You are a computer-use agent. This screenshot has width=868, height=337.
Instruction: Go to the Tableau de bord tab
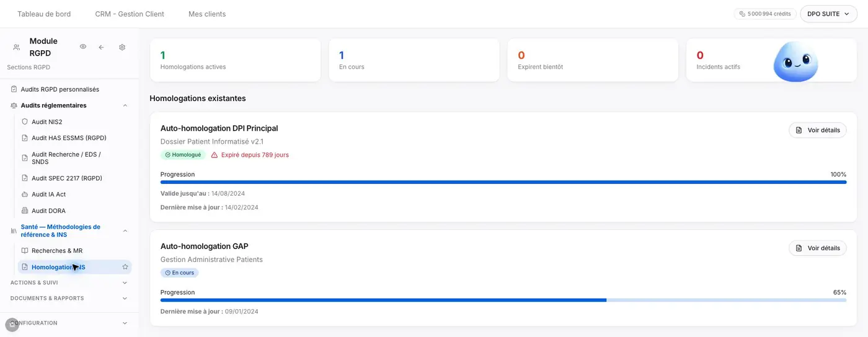(44, 14)
